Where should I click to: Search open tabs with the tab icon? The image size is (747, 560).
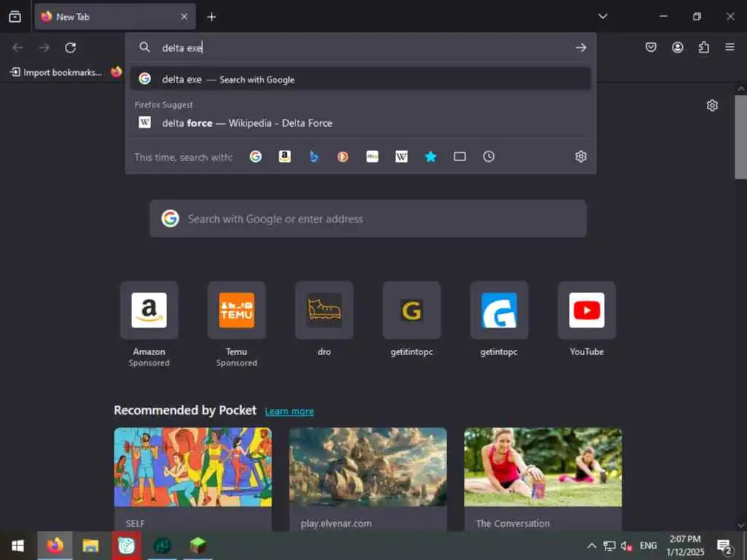click(460, 157)
